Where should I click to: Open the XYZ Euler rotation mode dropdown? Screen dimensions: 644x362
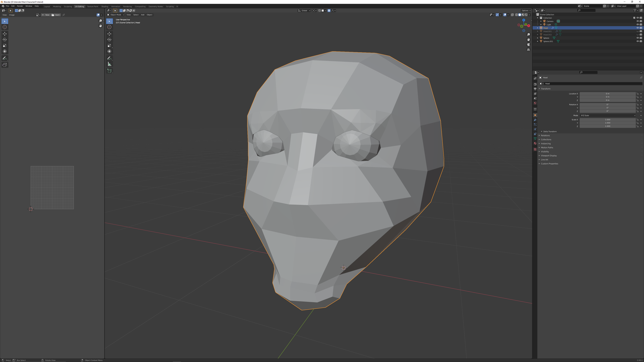tap(607, 115)
